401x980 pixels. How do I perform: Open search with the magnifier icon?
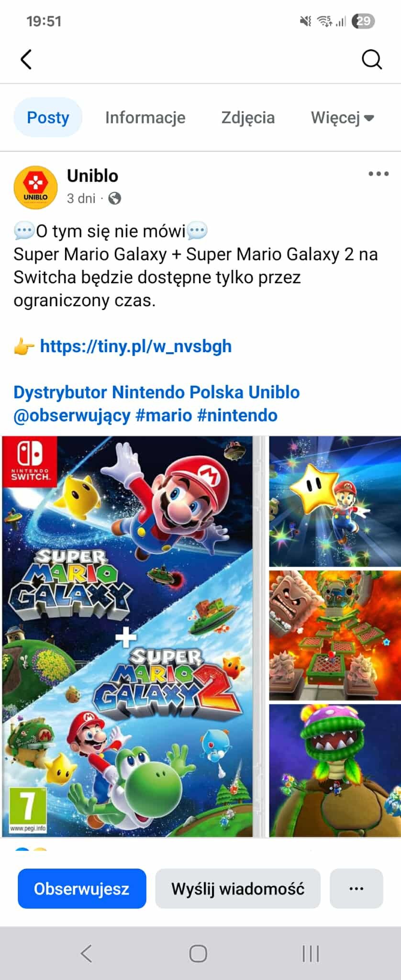coord(371,60)
